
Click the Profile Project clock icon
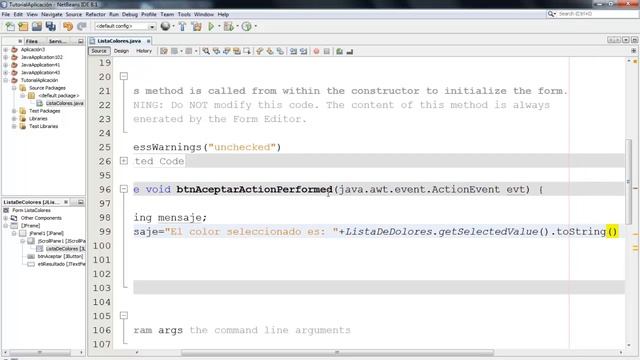tap(246, 27)
